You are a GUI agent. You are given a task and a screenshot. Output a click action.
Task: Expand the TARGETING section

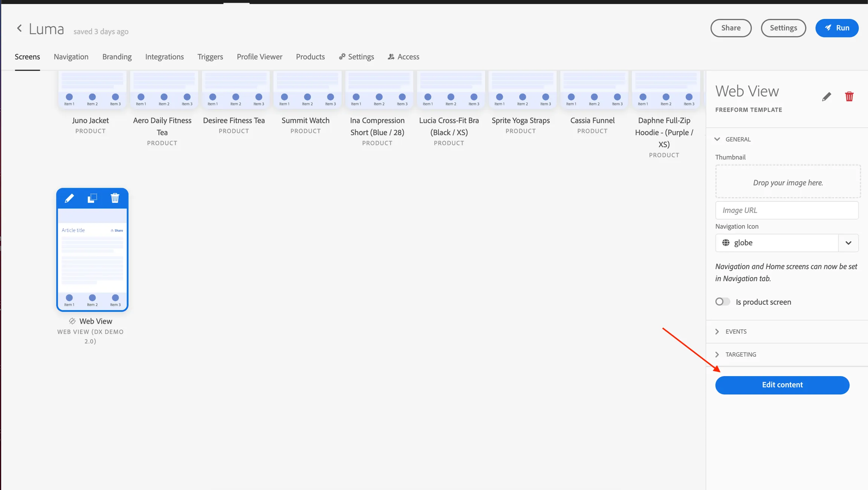717,355
